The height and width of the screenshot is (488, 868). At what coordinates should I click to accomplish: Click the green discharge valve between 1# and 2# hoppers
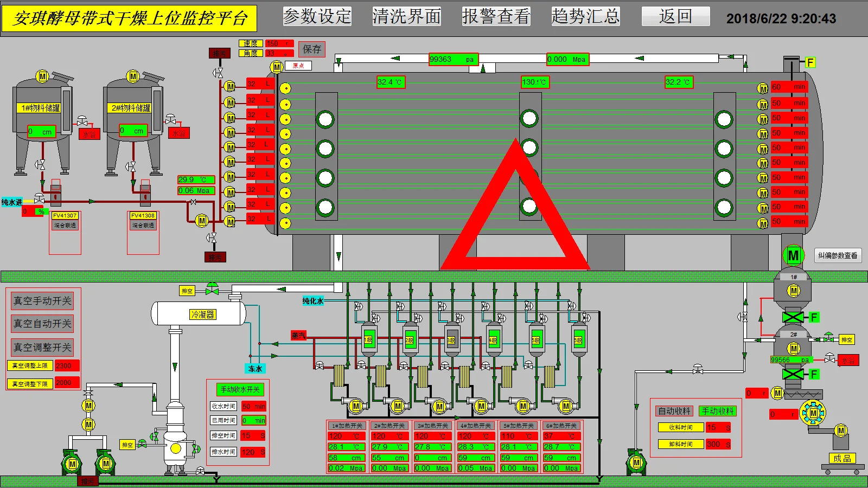point(793,318)
